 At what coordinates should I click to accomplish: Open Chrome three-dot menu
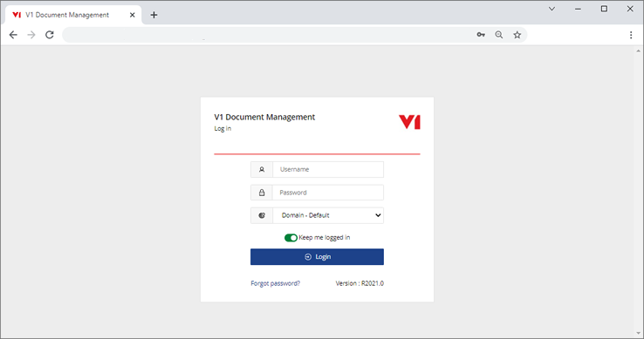[631, 35]
